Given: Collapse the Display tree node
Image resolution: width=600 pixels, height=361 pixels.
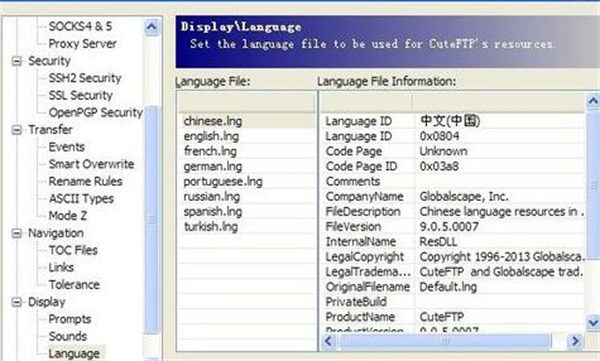Looking at the screenshot, I should click(x=16, y=302).
